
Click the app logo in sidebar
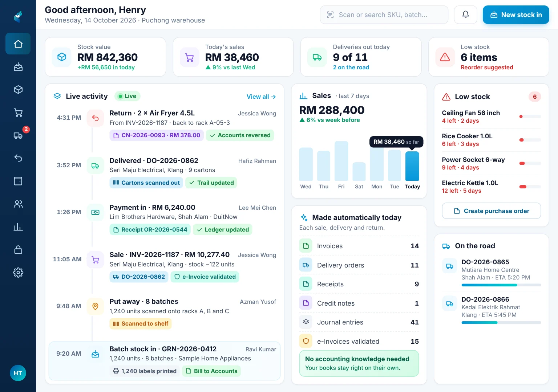click(18, 17)
